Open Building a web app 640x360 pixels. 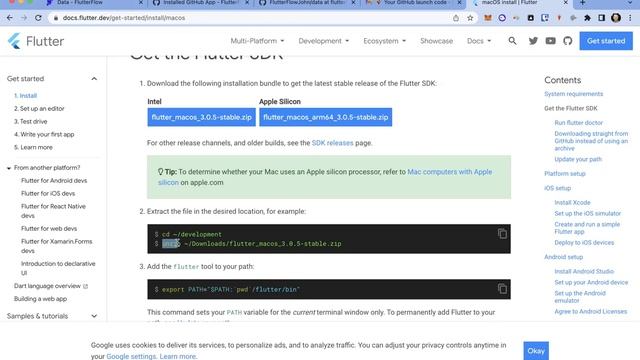(x=40, y=299)
